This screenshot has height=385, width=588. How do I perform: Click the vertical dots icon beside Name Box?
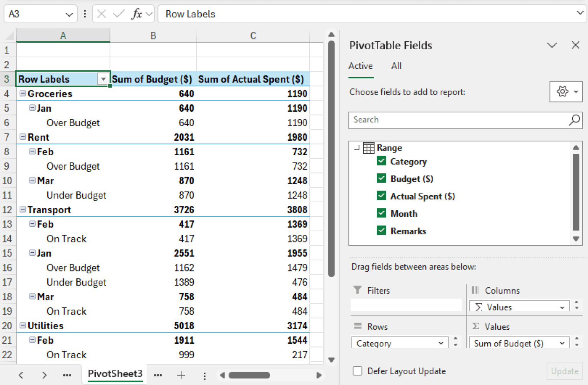tap(85, 14)
